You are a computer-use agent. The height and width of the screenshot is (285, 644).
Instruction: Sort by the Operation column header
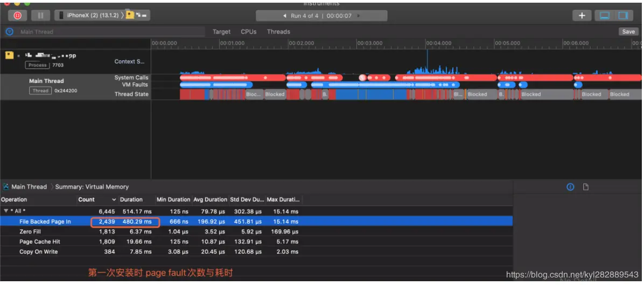13,199
